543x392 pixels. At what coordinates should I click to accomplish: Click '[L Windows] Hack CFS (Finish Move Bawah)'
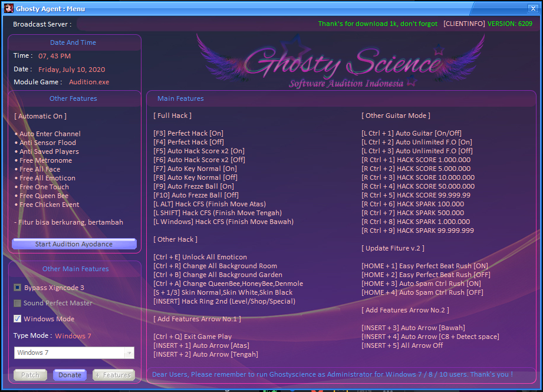(x=223, y=222)
